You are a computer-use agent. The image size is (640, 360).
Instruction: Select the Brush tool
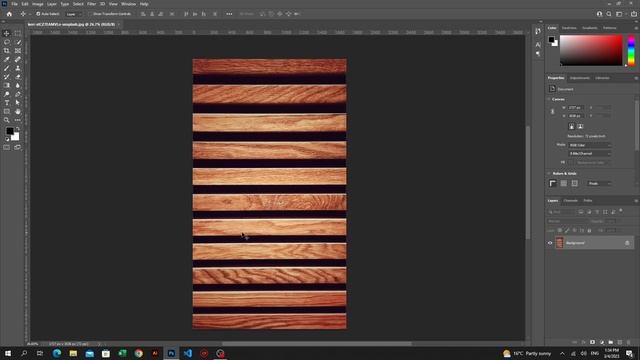pyautogui.click(x=7, y=68)
